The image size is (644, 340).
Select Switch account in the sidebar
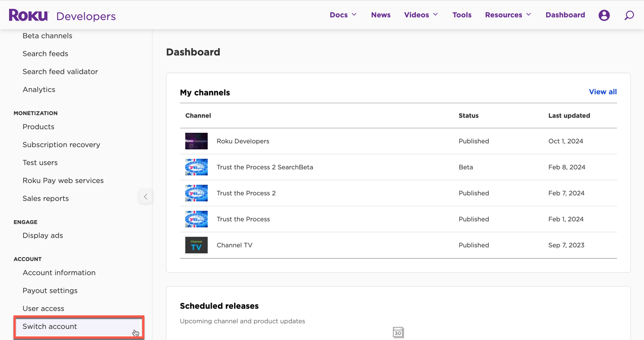click(50, 327)
